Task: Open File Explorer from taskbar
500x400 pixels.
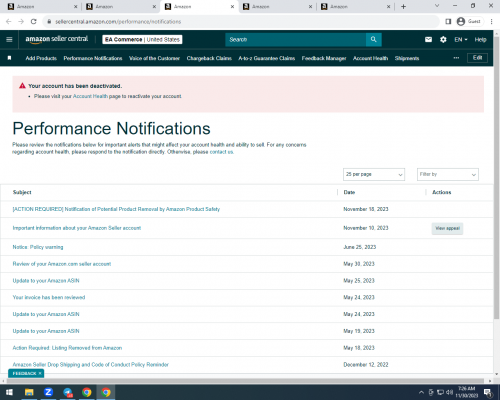Action: point(29,392)
